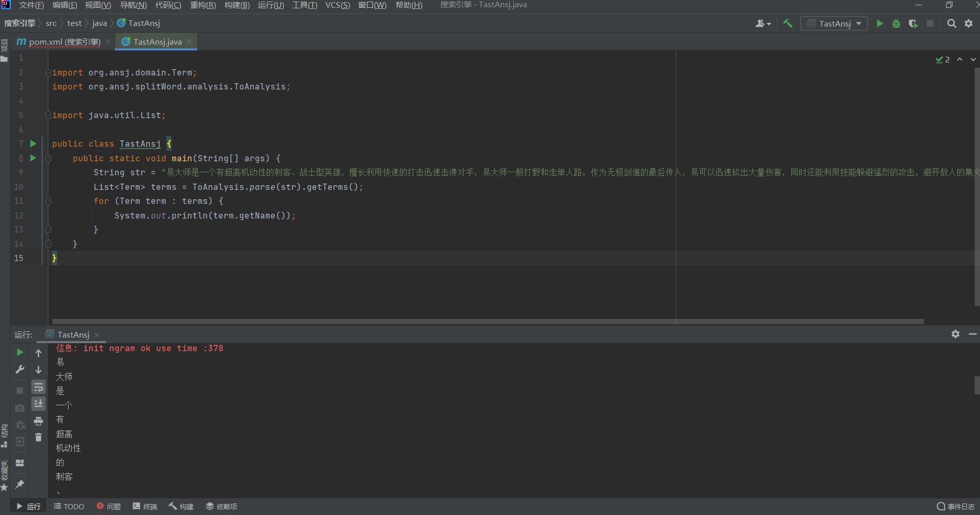The height and width of the screenshot is (515, 980).
Task: Open Search Everywhere magnifier
Action: click(952, 23)
